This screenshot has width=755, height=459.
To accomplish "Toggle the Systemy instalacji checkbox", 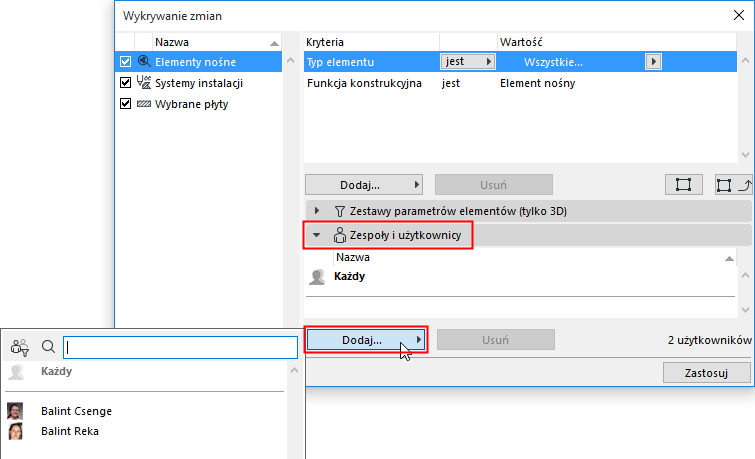I will [x=125, y=83].
